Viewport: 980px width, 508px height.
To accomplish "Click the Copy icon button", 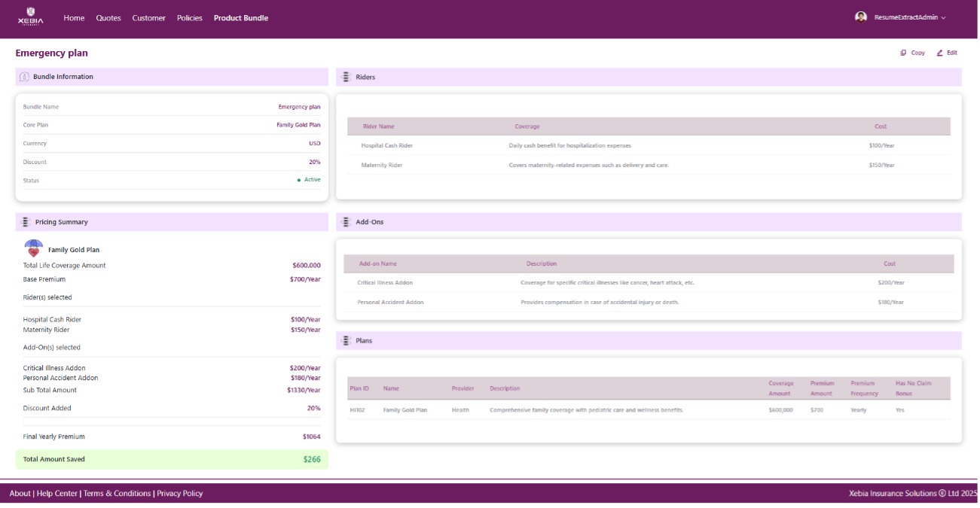I will pos(904,53).
